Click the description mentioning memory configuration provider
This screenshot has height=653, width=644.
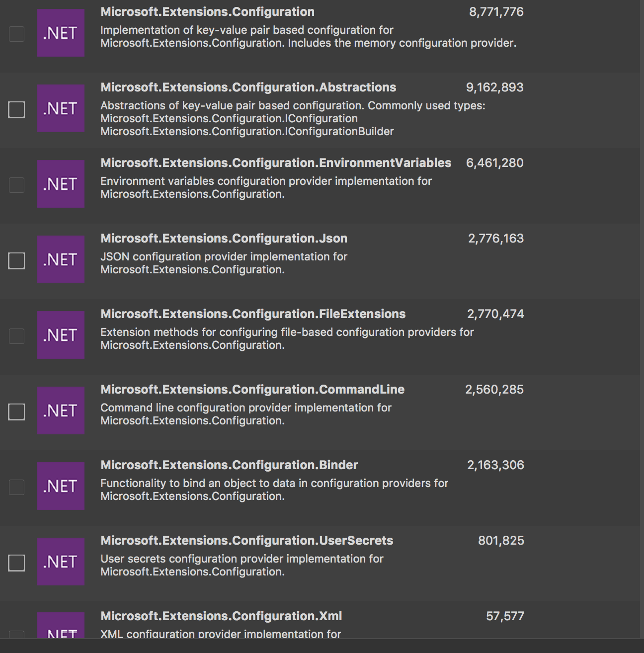[309, 37]
